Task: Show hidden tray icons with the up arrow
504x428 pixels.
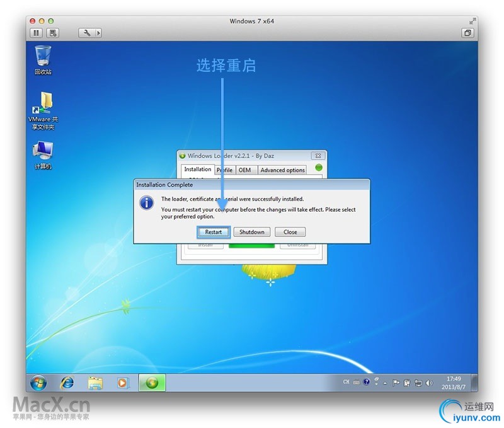Action: pyautogui.click(x=385, y=383)
